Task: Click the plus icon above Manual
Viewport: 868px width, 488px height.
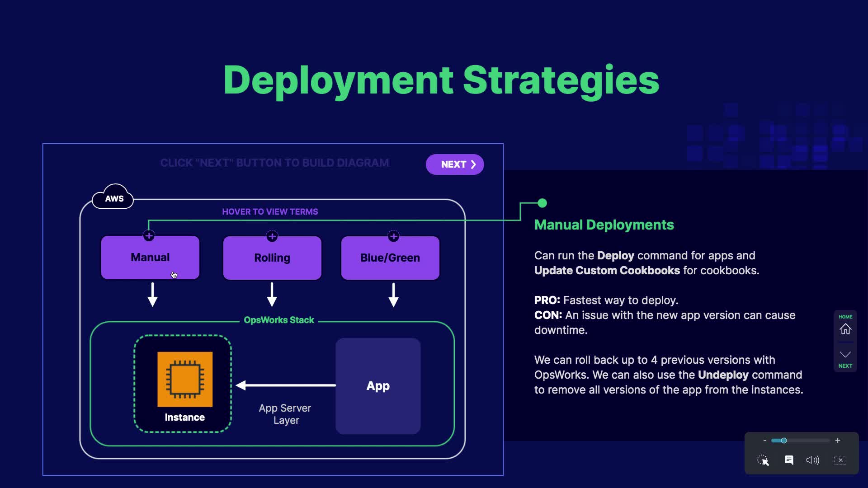Action: [x=149, y=236]
